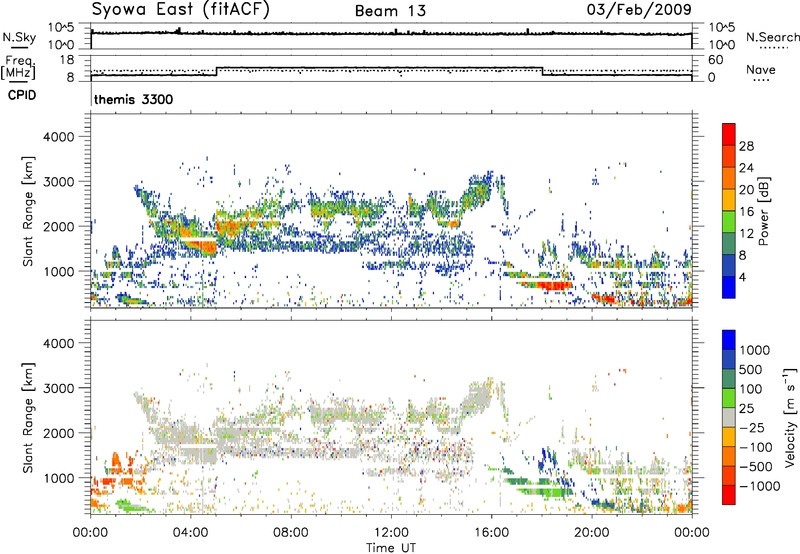Image resolution: width=800 pixels, height=554 pixels.
Task: Click the 'Time UT' axis title
Action: click(x=391, y=548)
